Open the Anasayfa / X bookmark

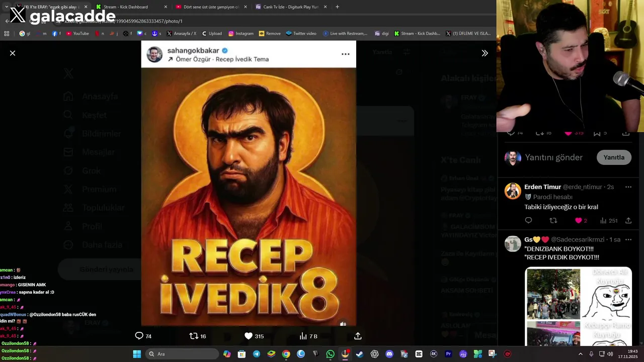pos(181,34)
